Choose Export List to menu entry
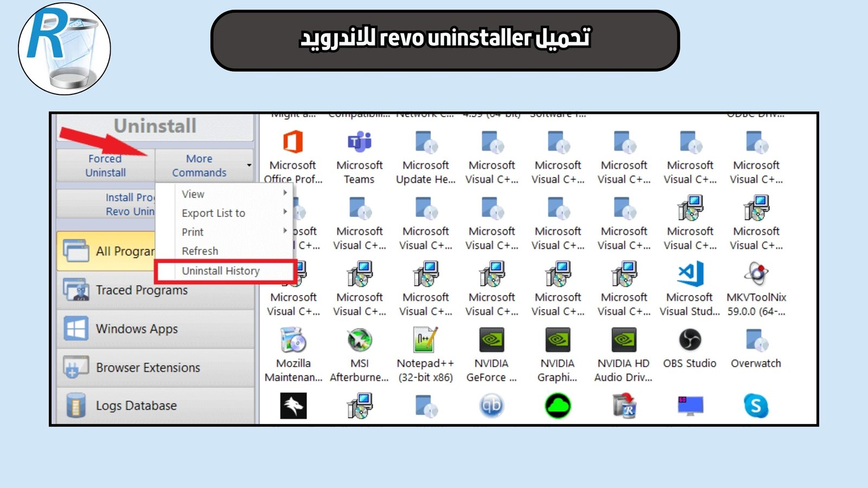The width and height of the screenshot is (868, 488). coord(225,213)
